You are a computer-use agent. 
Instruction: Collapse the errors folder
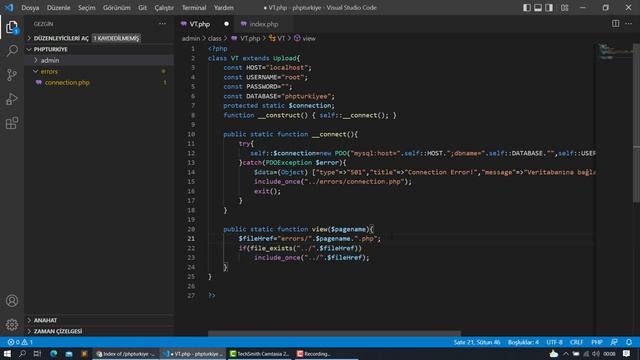coord(99,71)
